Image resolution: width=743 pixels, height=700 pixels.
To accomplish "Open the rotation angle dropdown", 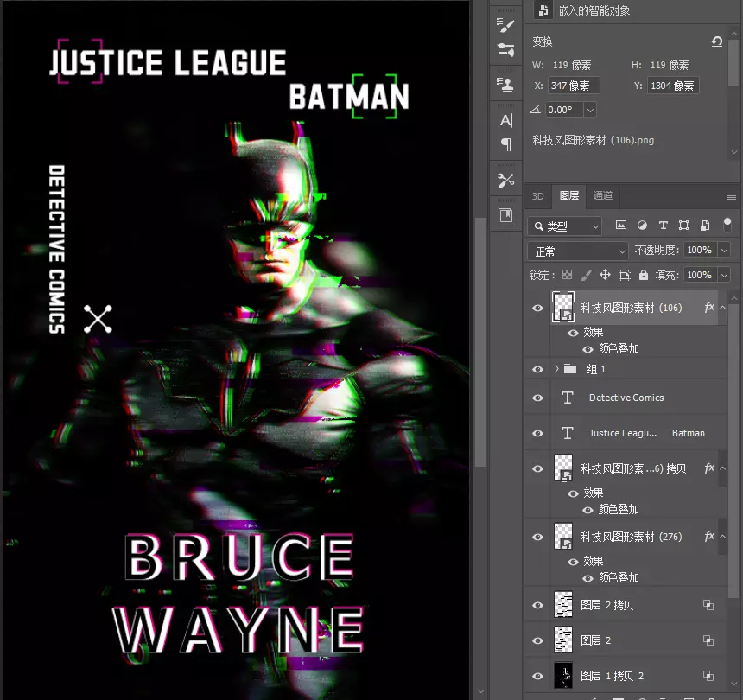I will point(590,110).
